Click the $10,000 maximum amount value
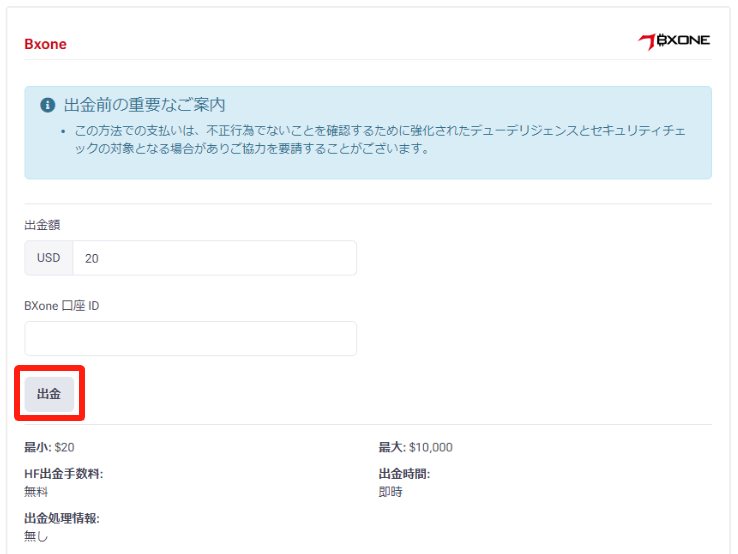This screenshot has width=738, height=554. 430,447
